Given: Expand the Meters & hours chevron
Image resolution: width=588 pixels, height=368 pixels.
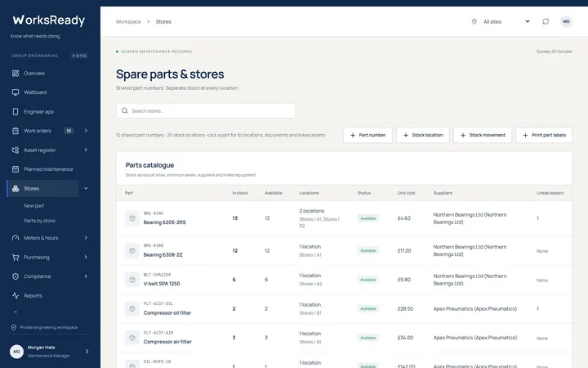Looking at the screenshot, I should tap(86, 238).
